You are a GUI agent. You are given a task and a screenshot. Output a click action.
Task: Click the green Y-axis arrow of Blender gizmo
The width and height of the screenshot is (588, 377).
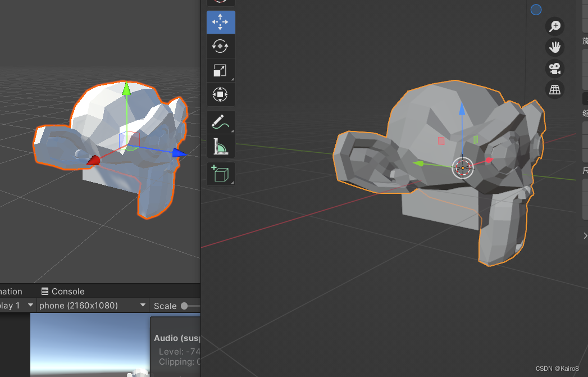click(418, 163)
